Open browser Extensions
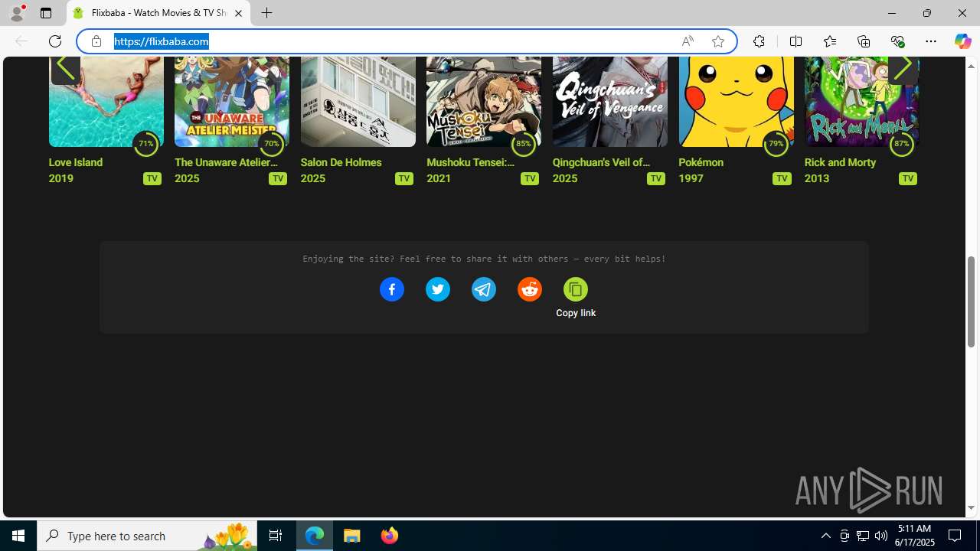The height and width of the screenshot is (551, 980). coord(759,41)
